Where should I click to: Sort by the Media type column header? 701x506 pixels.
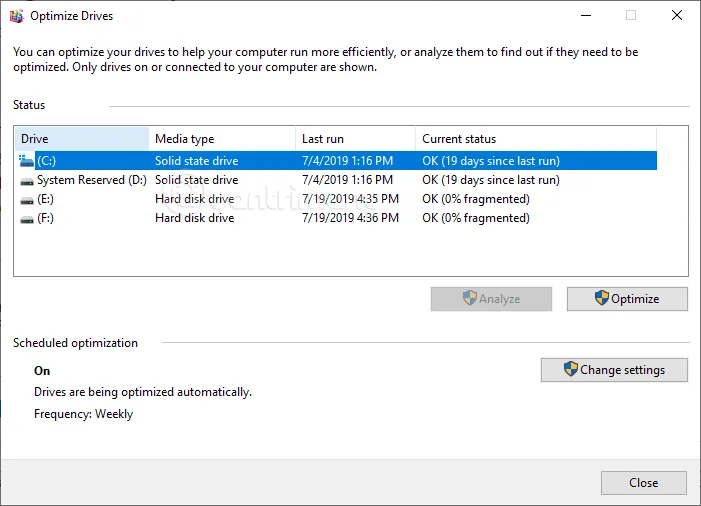[222, 139]
